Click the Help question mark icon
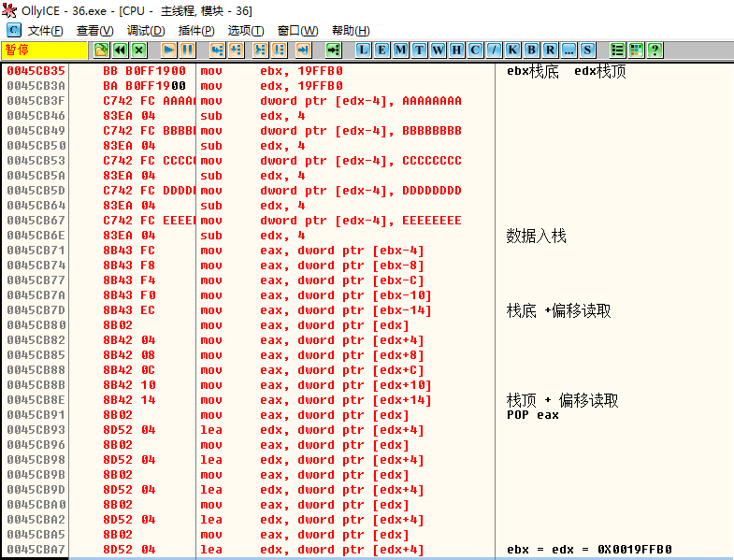The image size is (734, 560). coord(655,50)
